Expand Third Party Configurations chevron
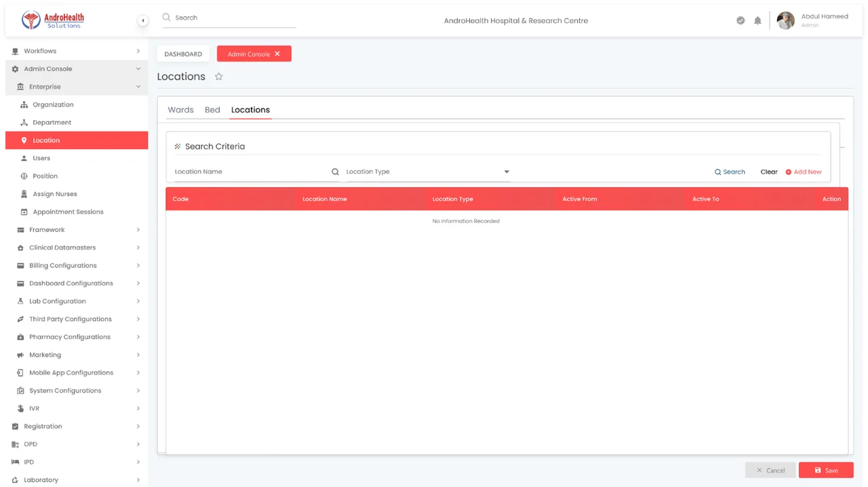 pyautogui.click(x=138, y=319)
